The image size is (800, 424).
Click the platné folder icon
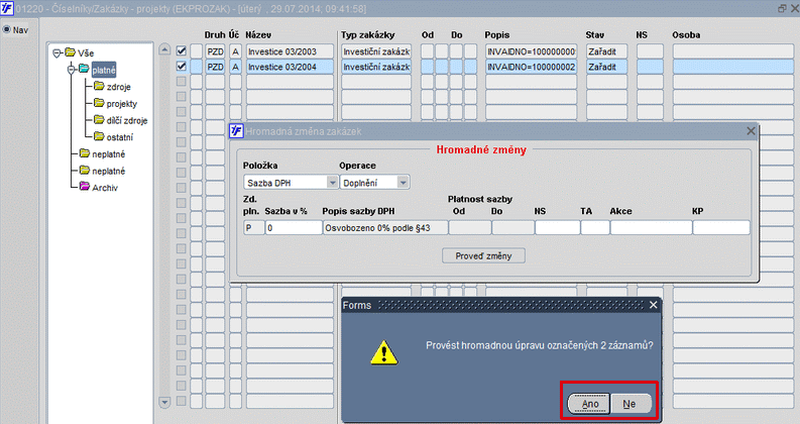click(x=84, y=69)
